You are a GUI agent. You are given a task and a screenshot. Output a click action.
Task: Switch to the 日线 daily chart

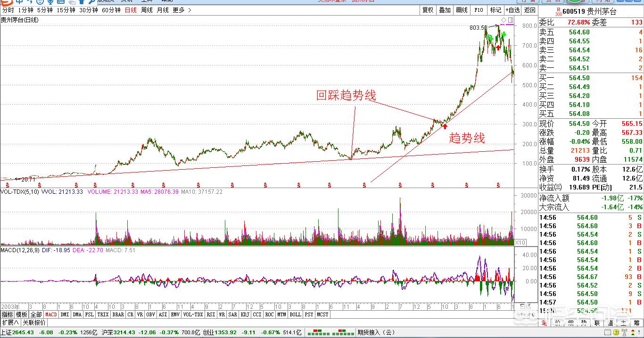click(131, 10)
